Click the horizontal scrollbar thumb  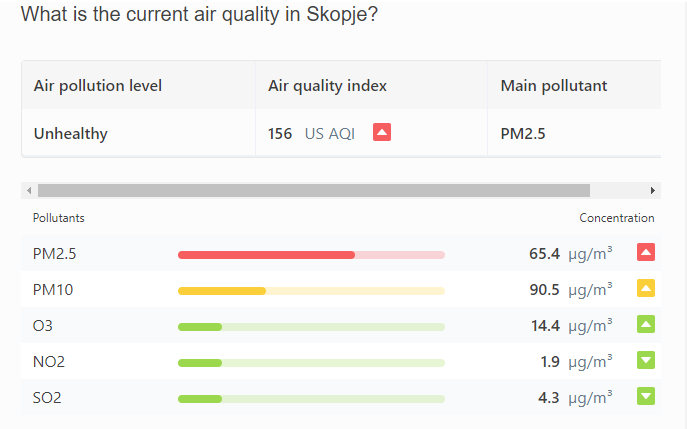point(313,190)
